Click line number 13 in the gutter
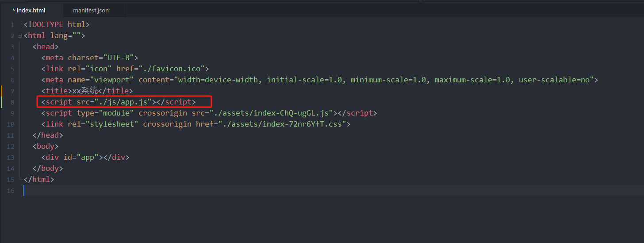The height and width of the screenshot is (243, 644). point(11,158)
